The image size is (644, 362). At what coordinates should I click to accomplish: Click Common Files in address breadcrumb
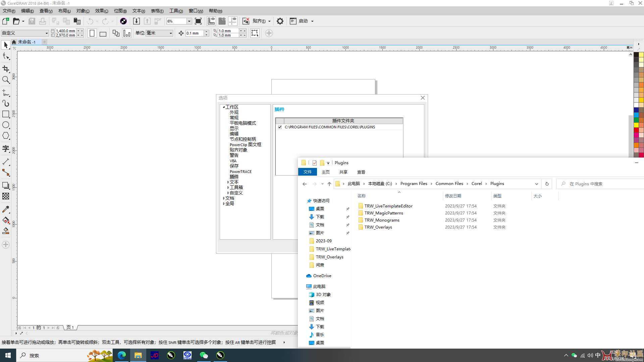pyautogui.click(x=449, y=184)
